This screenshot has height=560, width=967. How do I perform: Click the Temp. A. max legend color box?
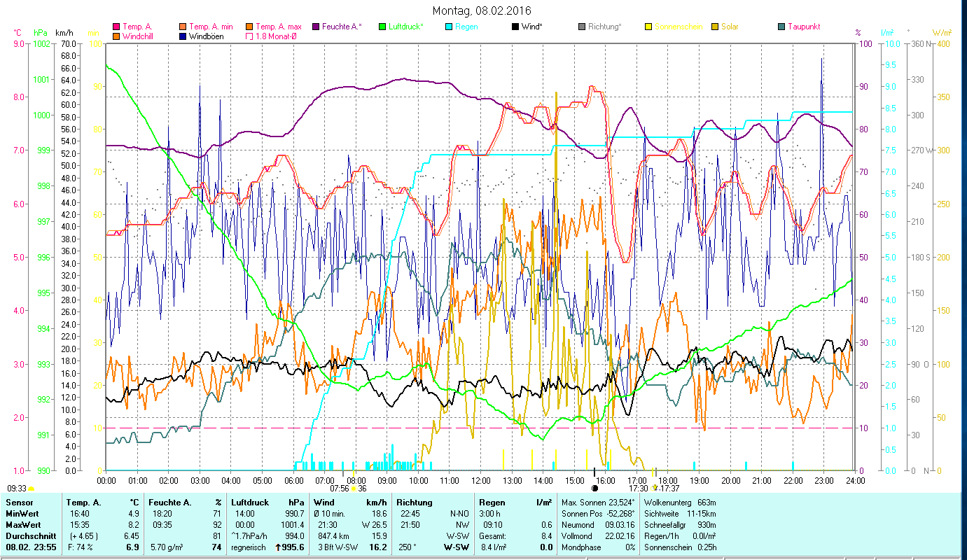pos(249,27)
